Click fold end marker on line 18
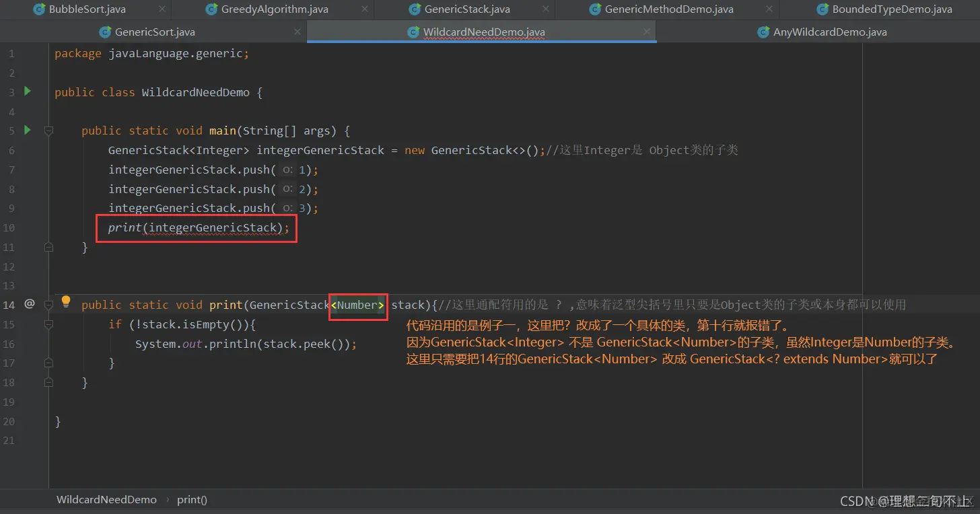This screenshot has width=980, height=514. pos(48,382)
